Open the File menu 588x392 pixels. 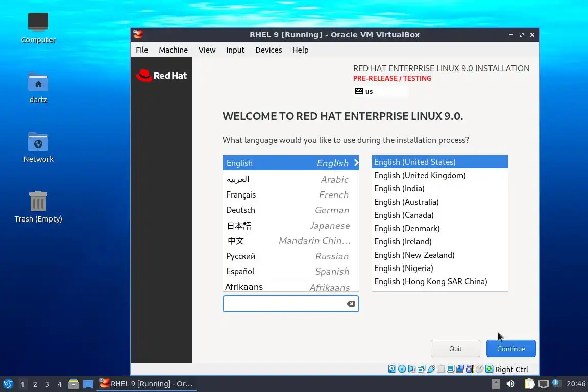pos(142,50)
